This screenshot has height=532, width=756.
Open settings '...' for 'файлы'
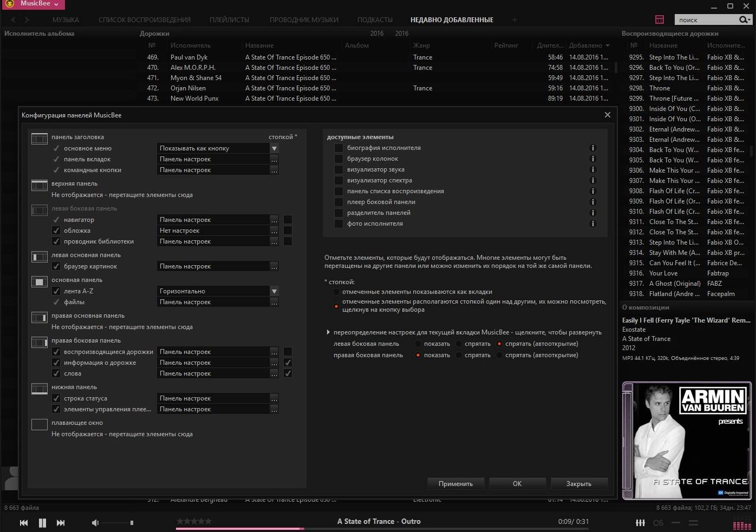(274, 302)
